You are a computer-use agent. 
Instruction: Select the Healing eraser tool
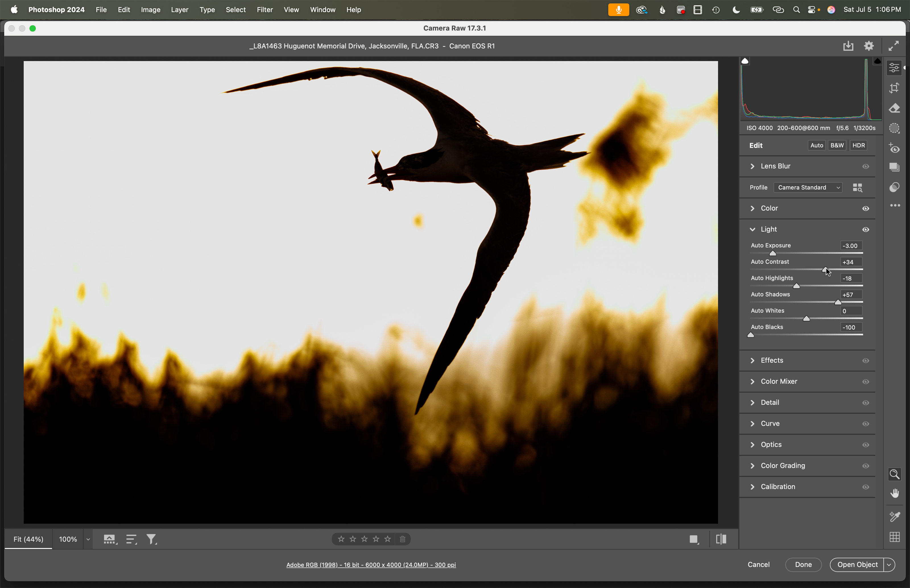(894, 109)
